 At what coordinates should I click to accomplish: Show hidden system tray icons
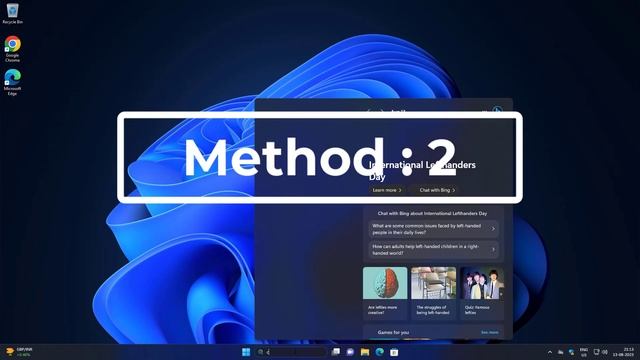click(550, 352)
